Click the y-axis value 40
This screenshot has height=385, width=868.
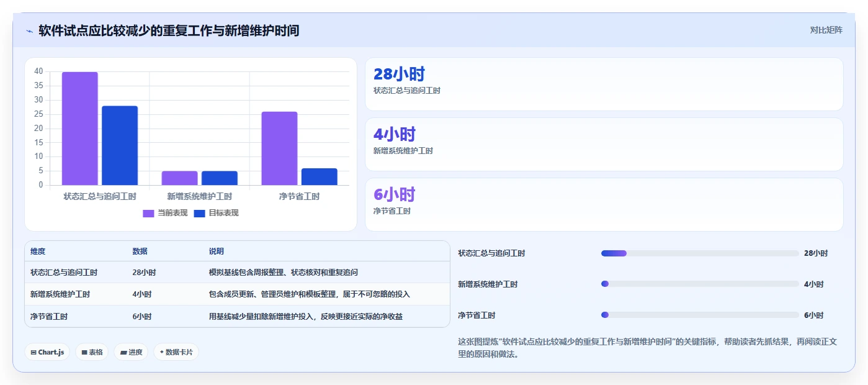point(38,71)
